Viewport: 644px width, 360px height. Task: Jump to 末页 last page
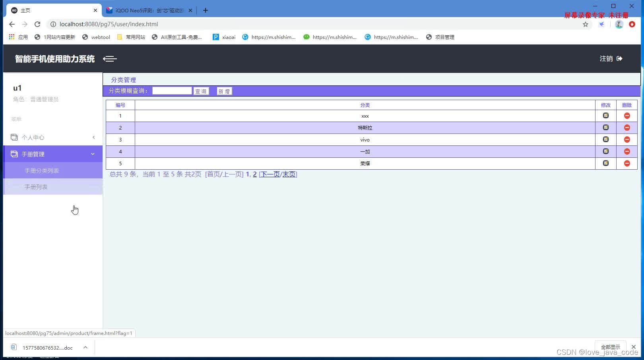(289, 174)
